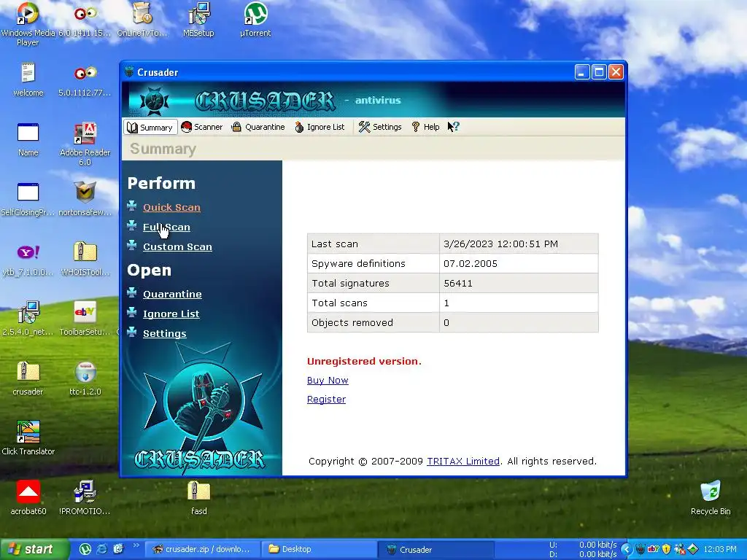Click the Buy Now link
Viewport: 747px width, 560px height.
point(328,380)
